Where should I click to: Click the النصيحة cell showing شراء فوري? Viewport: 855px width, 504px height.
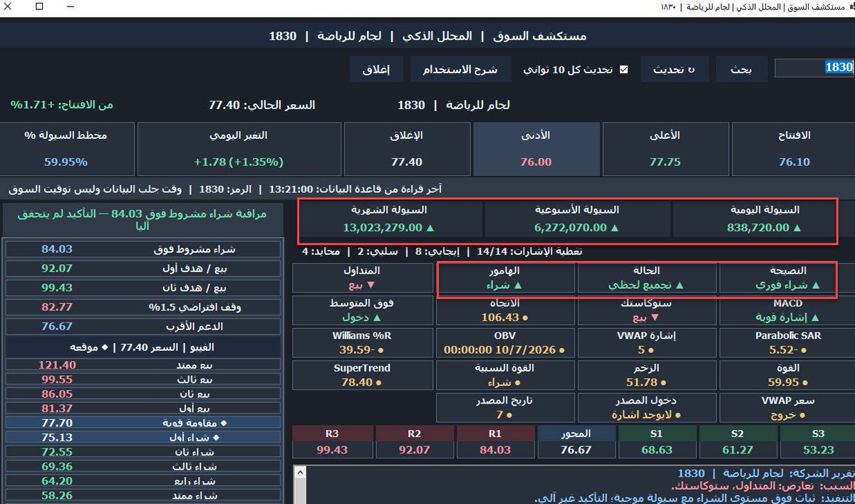coord(787,278)
